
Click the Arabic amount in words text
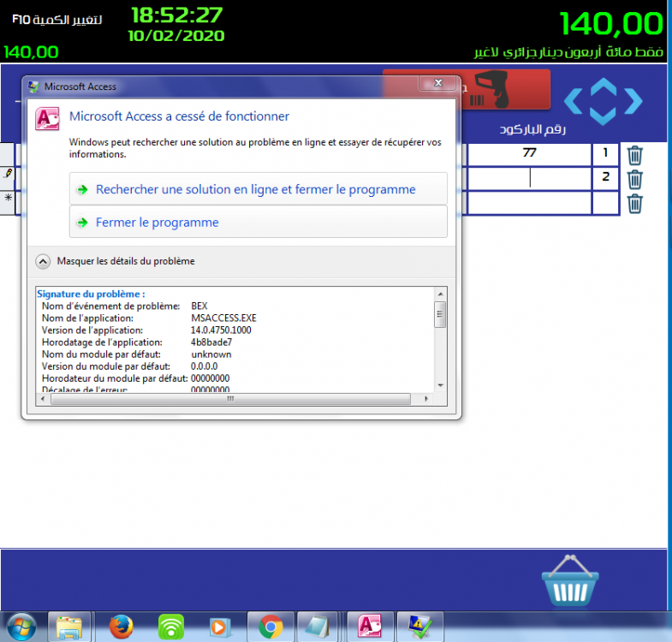click(568, 52)
